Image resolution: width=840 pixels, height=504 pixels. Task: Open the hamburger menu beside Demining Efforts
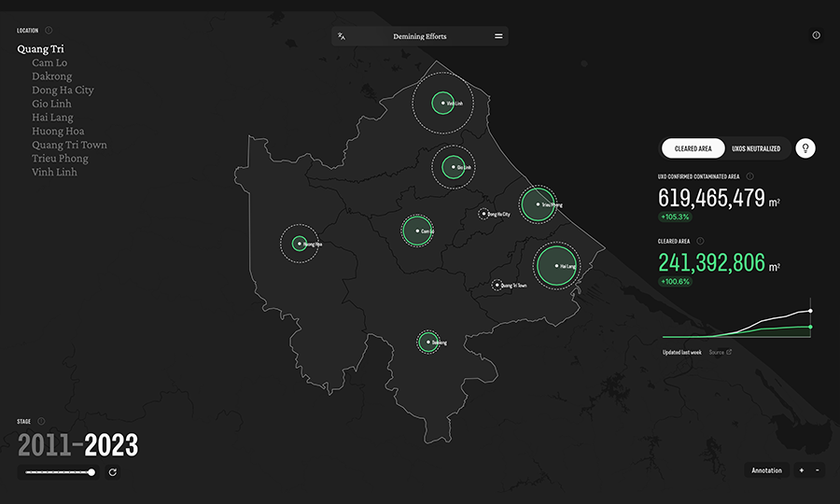(x=498, y=36)
